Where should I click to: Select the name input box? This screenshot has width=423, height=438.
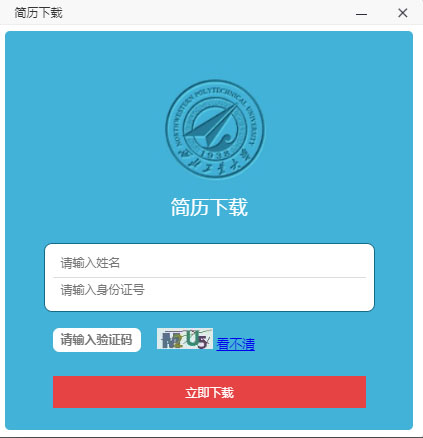coord(210,263)
